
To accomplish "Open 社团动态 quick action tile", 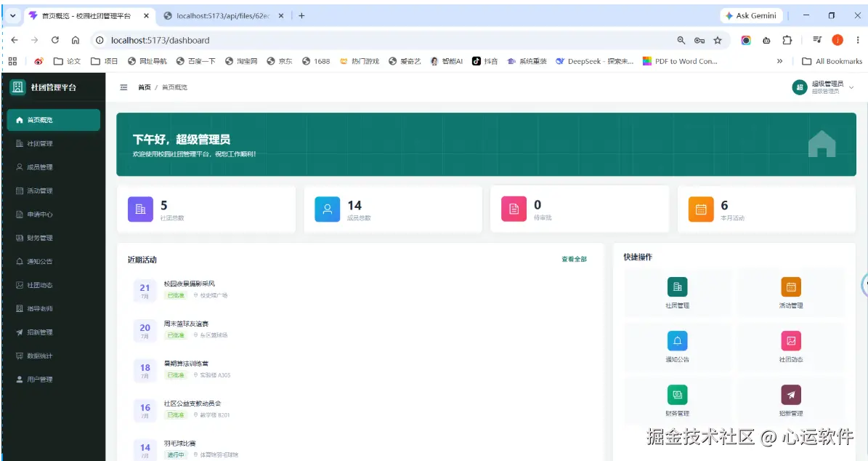I will pyautogui.click(x=791, y=347).
